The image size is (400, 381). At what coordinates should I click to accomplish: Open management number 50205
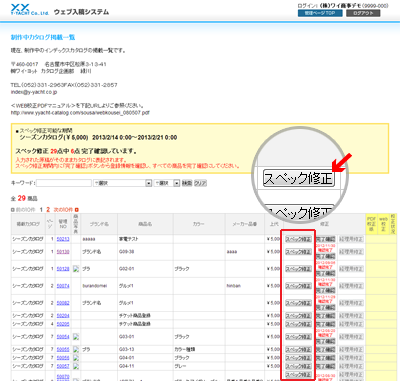coord(63,324)
